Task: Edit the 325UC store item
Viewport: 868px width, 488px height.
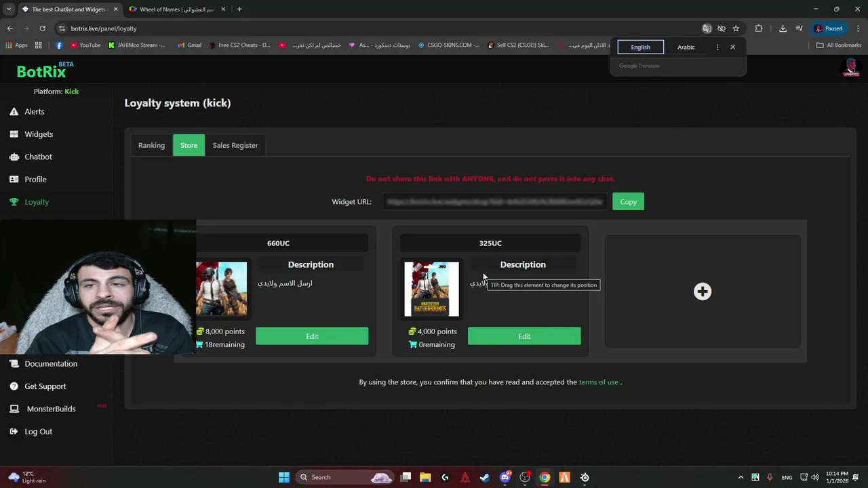Action: (524, 336)
